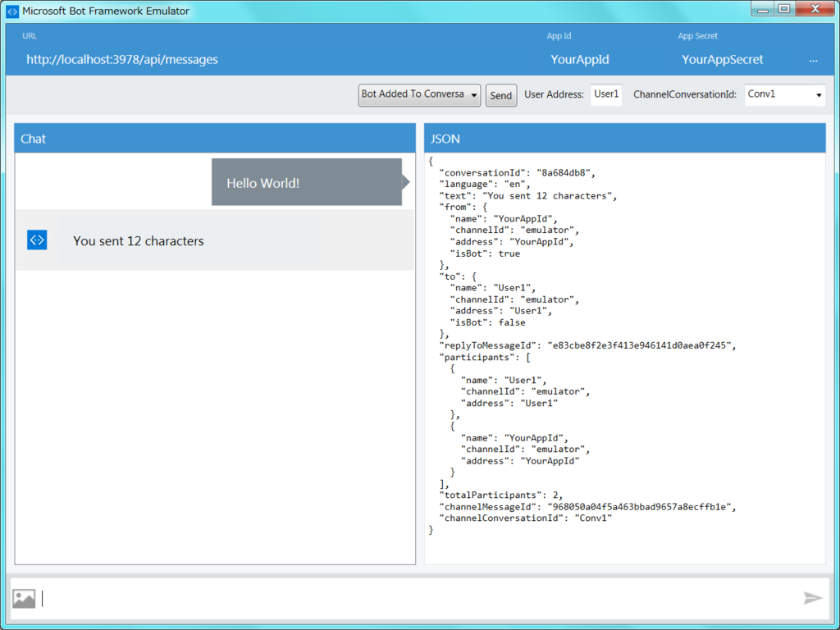Open the Bot Added To Conversation dropdown
The image size is (840, 630).
click(419, 95)
